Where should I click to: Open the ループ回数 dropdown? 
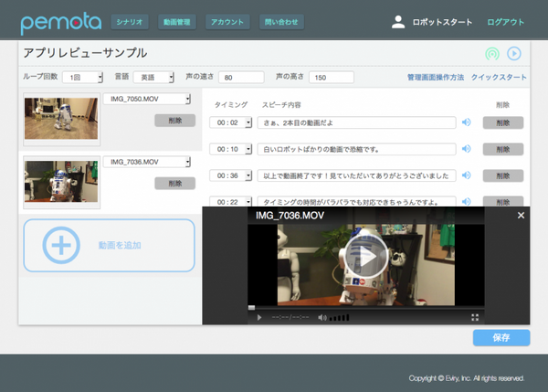point(82,78)
